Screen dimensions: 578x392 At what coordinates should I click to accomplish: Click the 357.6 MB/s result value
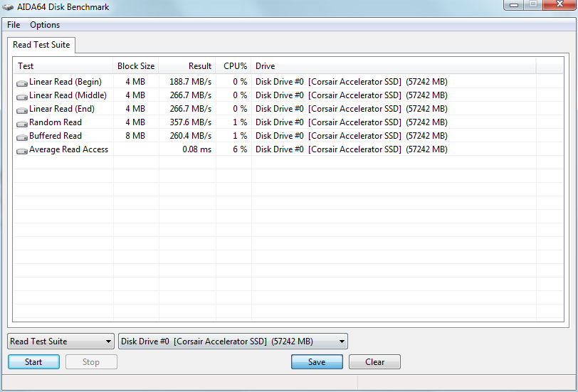coord(190,122)
